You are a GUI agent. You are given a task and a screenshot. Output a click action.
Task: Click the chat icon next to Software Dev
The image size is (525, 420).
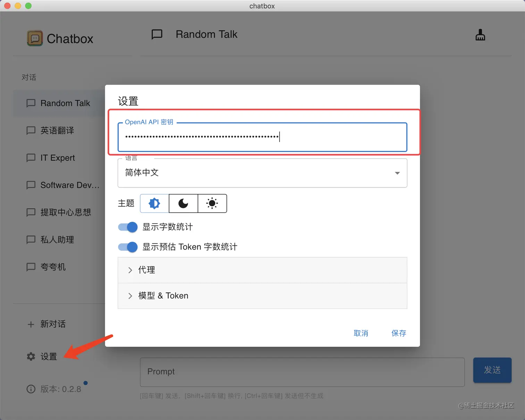31,185
